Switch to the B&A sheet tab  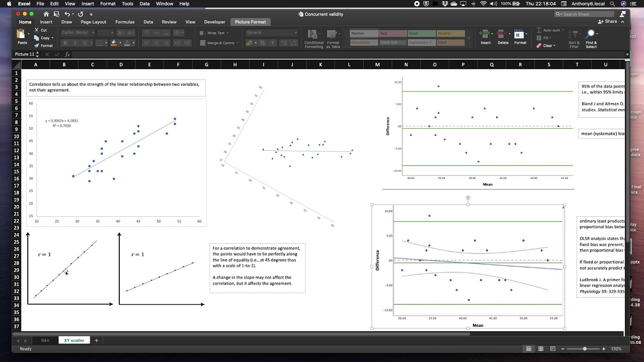click(x=45, y=340)
